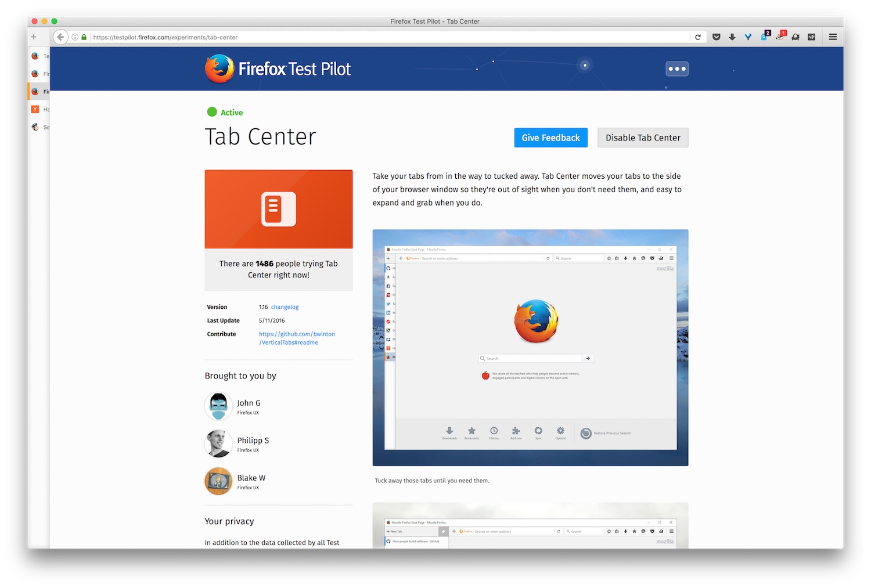Switch to the 'Ha' Hacker News side tab

pyautogui.click(x=40, y=109)
